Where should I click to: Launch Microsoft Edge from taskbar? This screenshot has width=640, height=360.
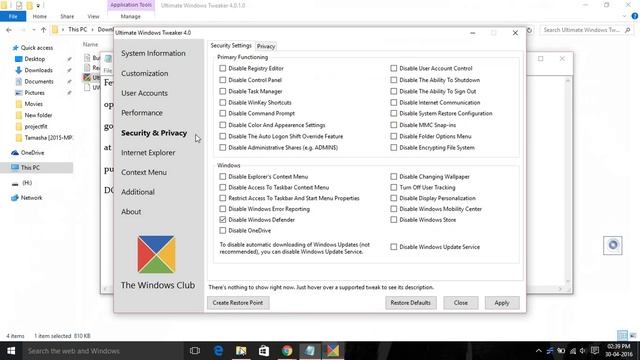pyautogui.click(x=218, y=351)
